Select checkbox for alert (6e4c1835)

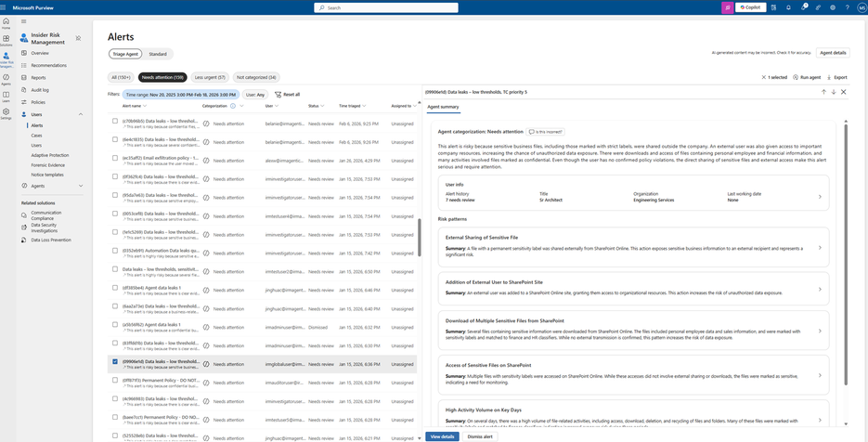115,139
